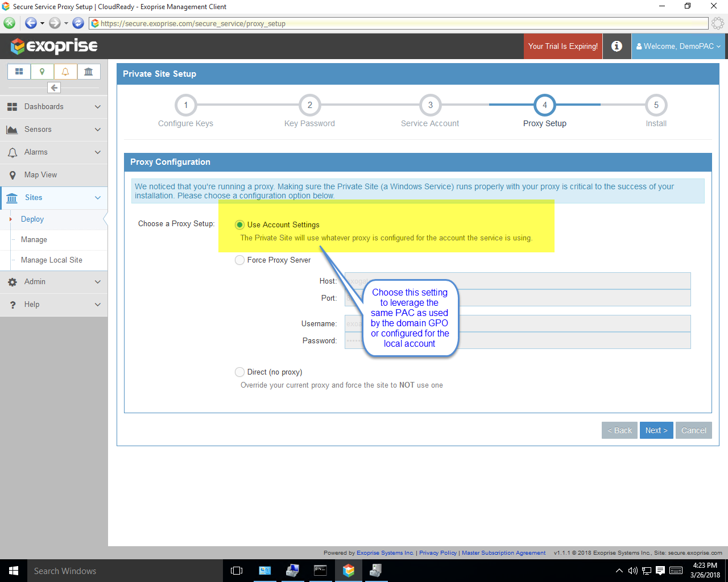Expand the Alarms chevron
The width and height of the screenshot is (728, 582).
(98, 152)
